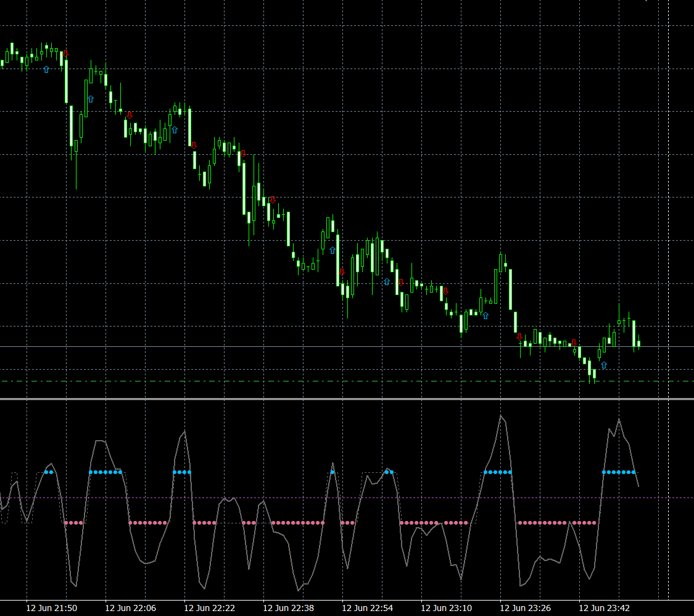Click the '12 Jun 23:42' time axis label

coord(604,608)
